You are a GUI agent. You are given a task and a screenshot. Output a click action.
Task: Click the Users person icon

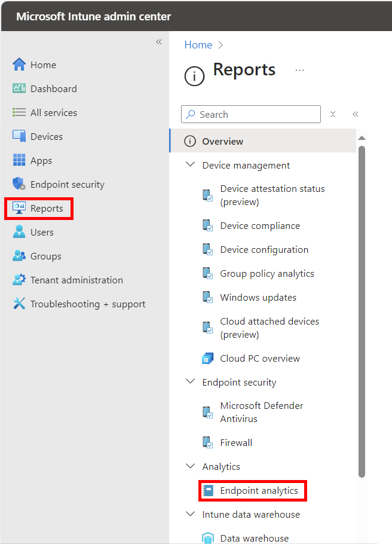point(19,232)
